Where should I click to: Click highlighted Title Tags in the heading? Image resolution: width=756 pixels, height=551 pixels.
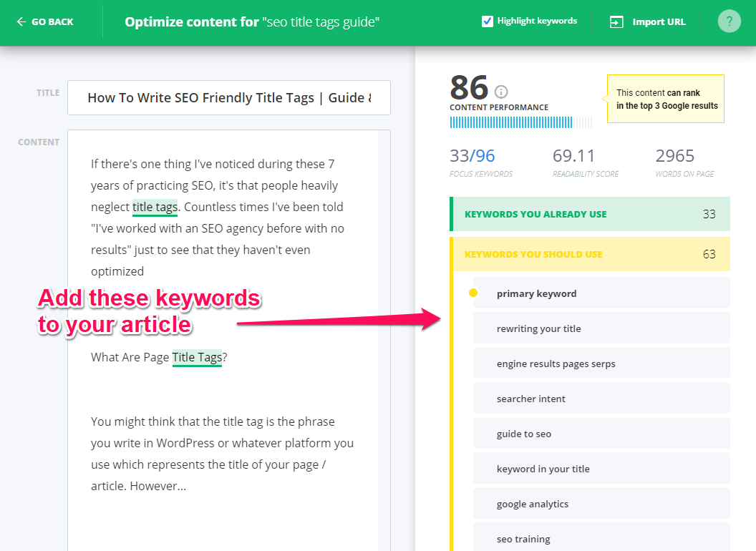coord(197,357)
